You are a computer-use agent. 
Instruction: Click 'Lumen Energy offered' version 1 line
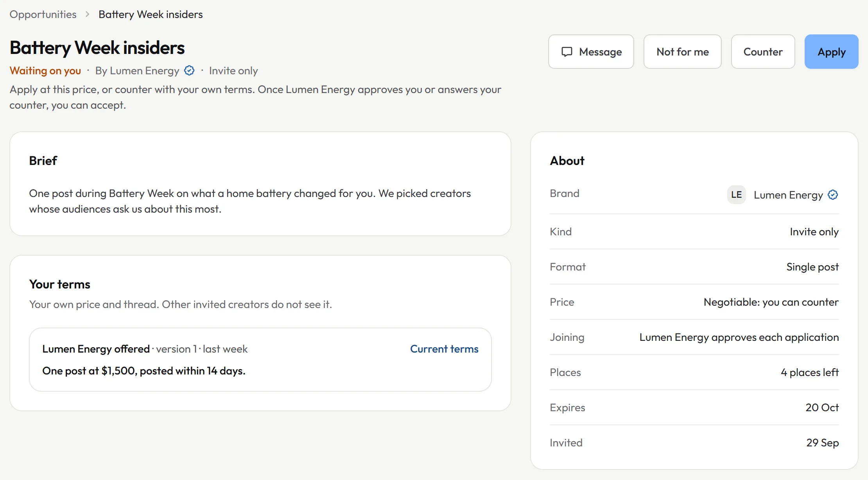[x=145, y=349]
